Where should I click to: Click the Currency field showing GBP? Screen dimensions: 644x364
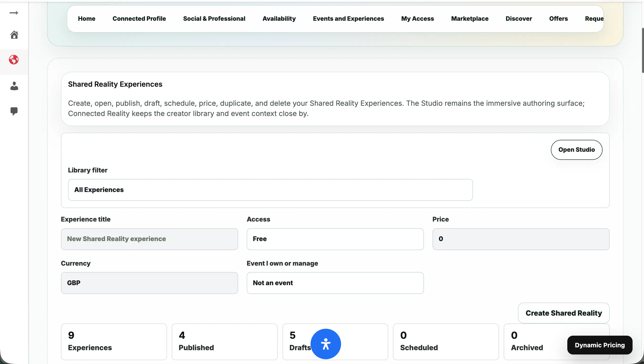coord(149,283)
